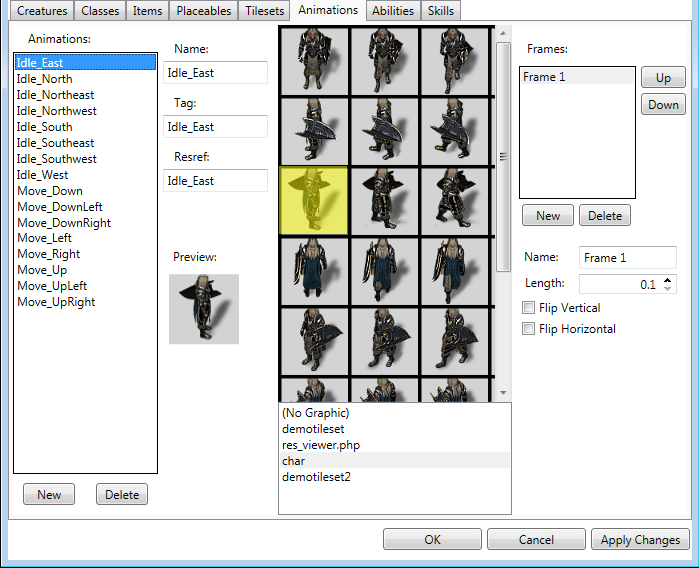
Task: Pick the middle sprite in second row
Action: 384,130
